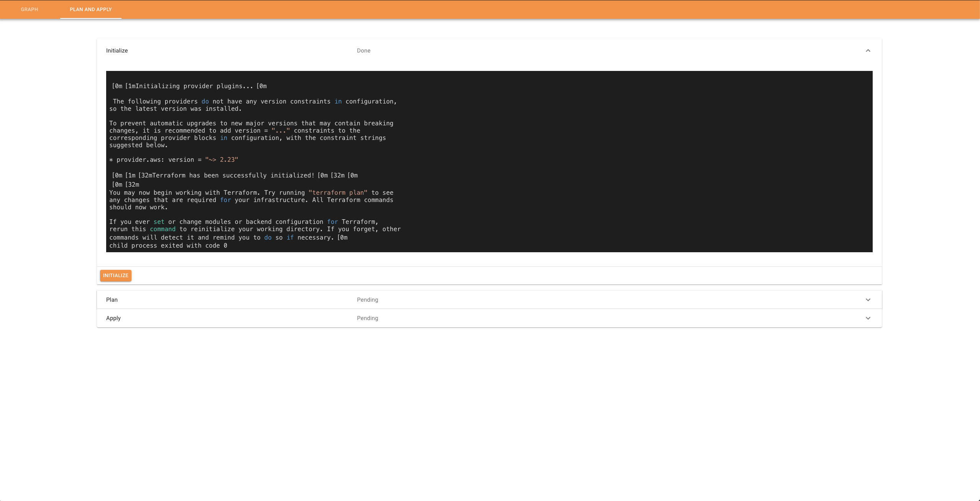Collapse the Initialize panel chevron
The width and height of the screenshot is (980, 501).
[x=868, y=51]
